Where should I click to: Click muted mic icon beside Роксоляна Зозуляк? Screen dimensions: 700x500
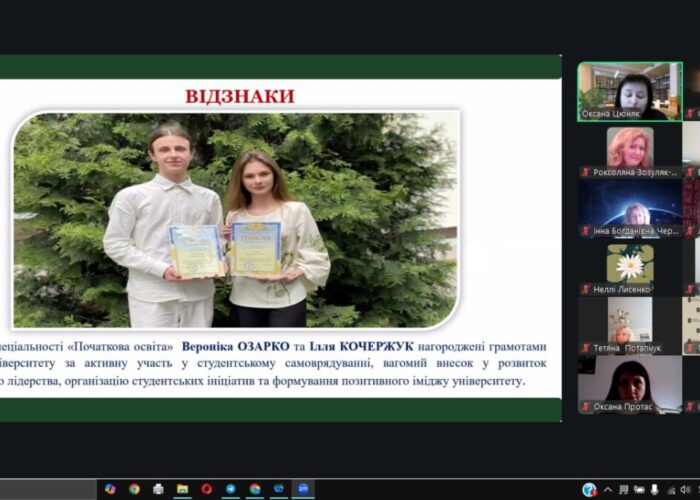click(585, 172)
